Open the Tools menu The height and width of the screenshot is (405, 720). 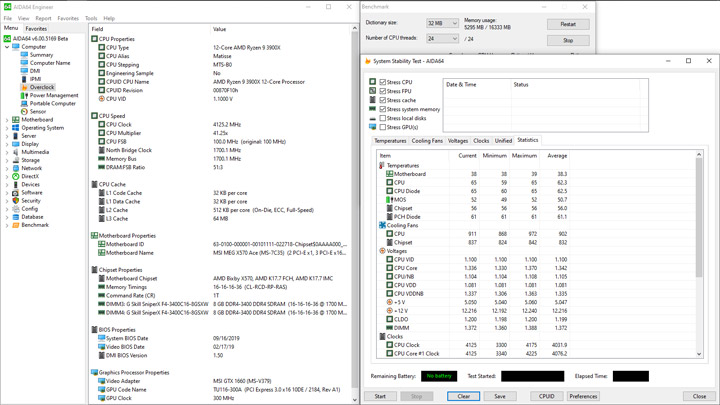[91, 18]
